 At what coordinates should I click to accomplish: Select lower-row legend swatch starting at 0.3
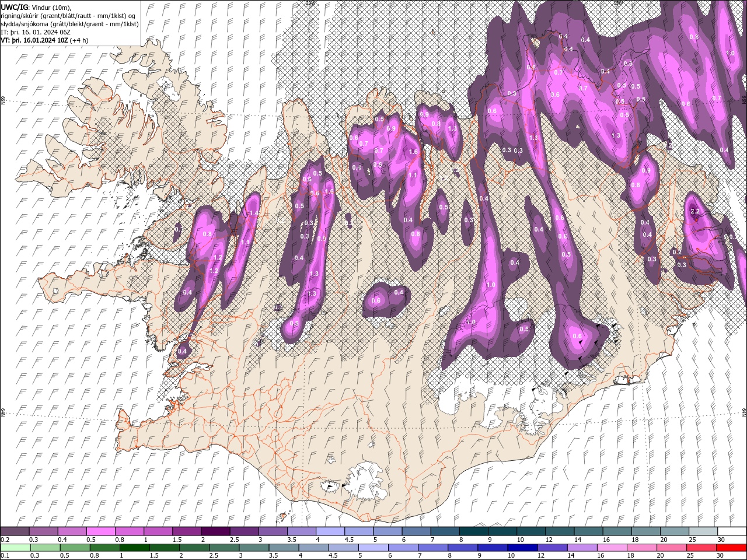click(45, 548)
